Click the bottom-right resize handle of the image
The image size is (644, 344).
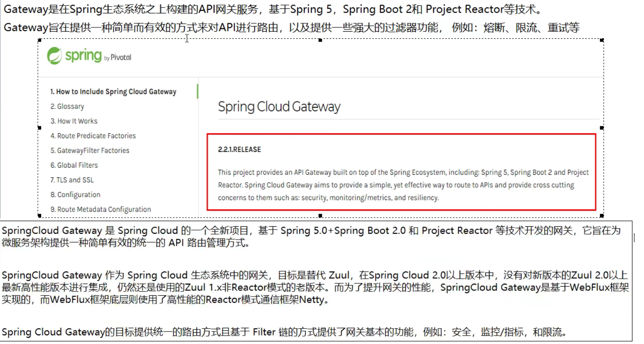coord(602,216)
